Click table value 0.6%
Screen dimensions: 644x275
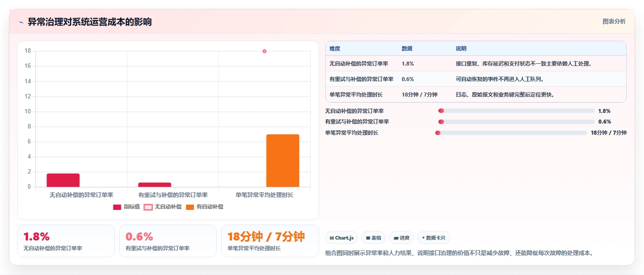(x=408, y=79)
